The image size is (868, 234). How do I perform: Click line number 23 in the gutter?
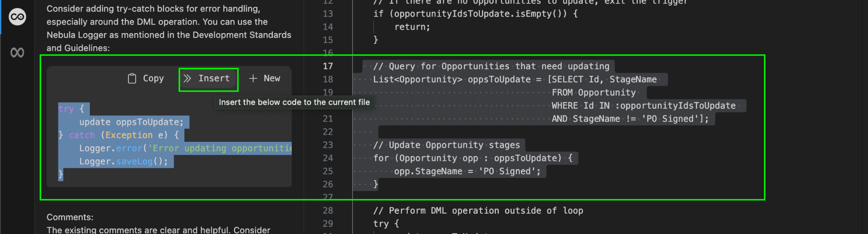click(x=328, y=145)
